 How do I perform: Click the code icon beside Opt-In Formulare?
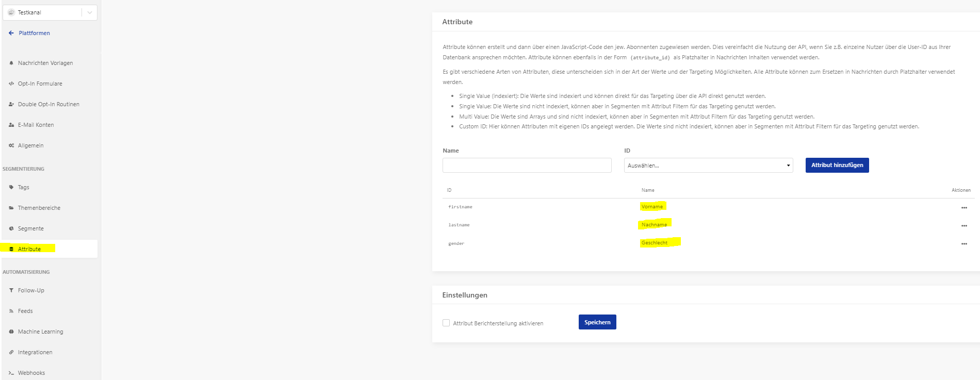click(11, 84)
